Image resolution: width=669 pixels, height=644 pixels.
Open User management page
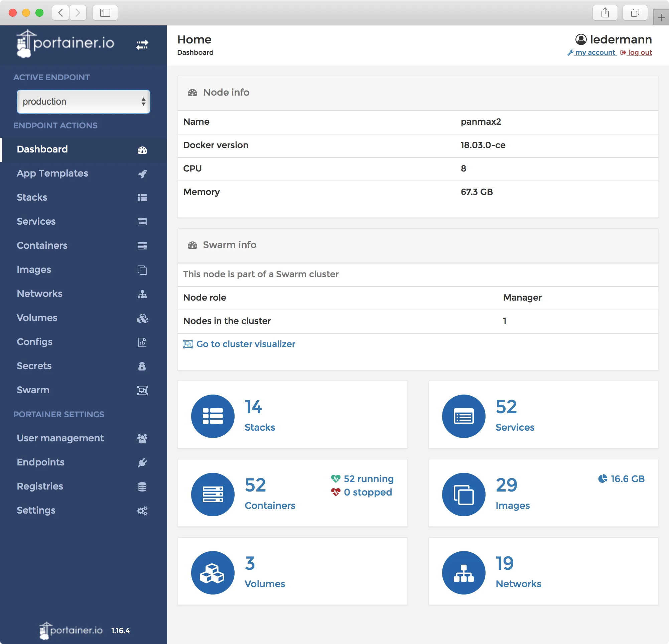point(60,438)
